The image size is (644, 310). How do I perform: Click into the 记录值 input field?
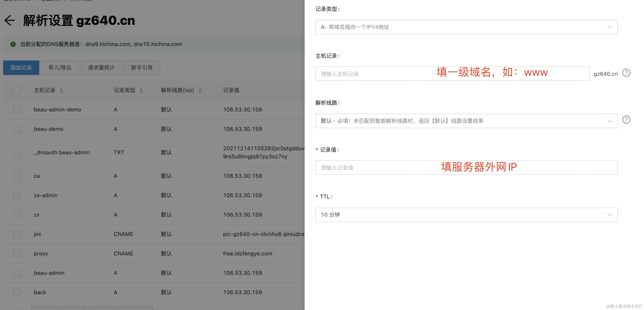(x=375, y=167)
